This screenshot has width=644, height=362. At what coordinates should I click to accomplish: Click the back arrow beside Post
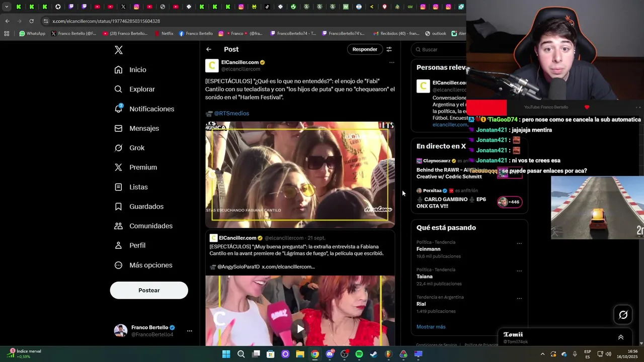(209, 49)
